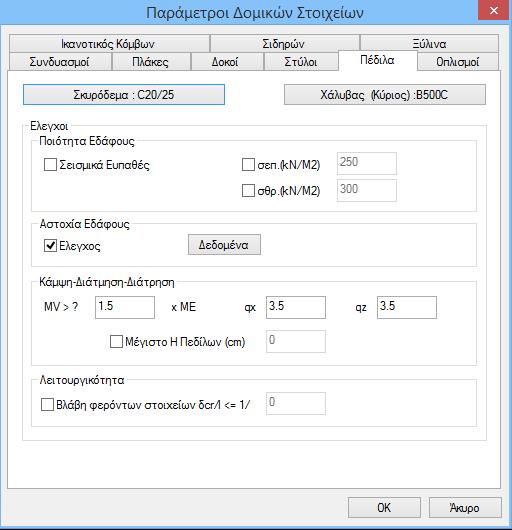512x530 pixels.
Task: Close the Παράμετροι Δομικών Στοιχείων dialog
Action: (x=494, y=10)
